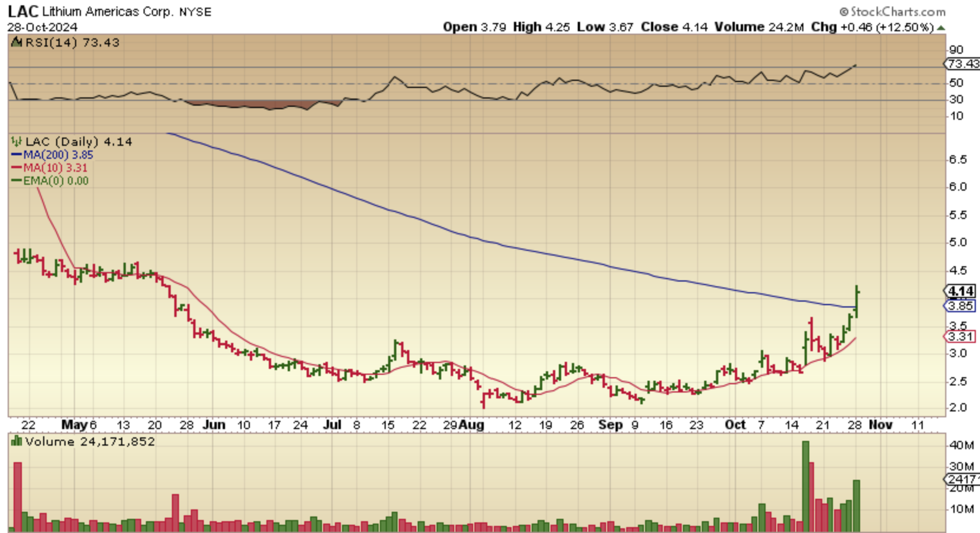980x533 pixels.
Task: Click the 6.5 price axis label
Action: pyautogui.click(x=958, y=159)
